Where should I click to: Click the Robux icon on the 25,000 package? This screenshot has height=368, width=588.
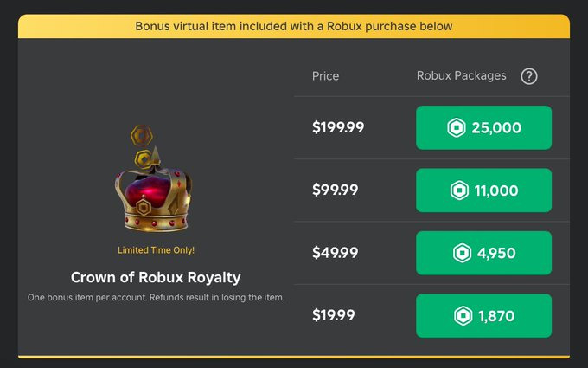coord(457,128)
